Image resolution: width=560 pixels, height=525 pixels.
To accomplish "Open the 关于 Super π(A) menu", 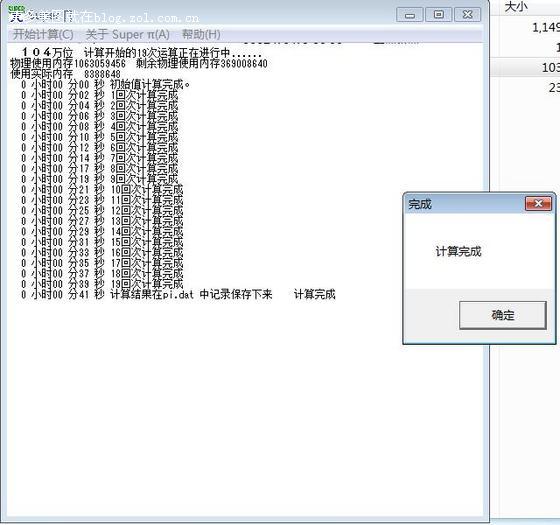I will 128,35.
